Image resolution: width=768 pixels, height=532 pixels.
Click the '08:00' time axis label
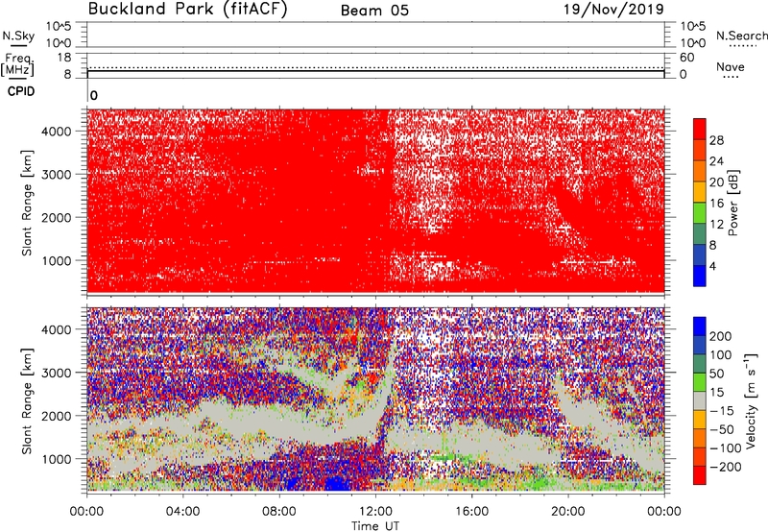point(279,512)
